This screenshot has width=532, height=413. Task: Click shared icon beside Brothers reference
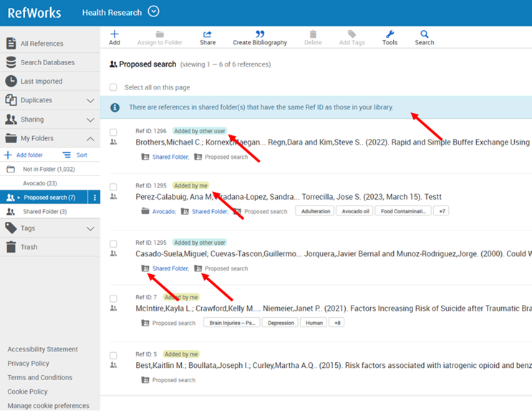click(x=113, y=142)
